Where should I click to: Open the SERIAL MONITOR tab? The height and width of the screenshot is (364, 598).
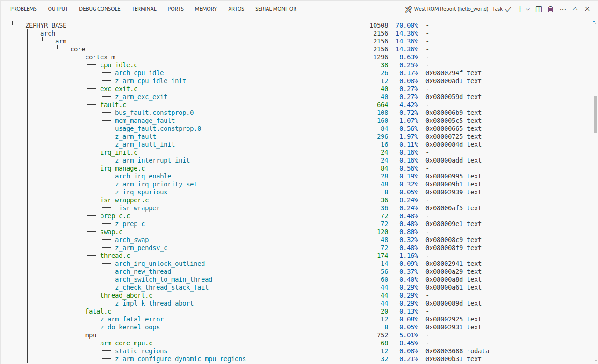(276, 9)
